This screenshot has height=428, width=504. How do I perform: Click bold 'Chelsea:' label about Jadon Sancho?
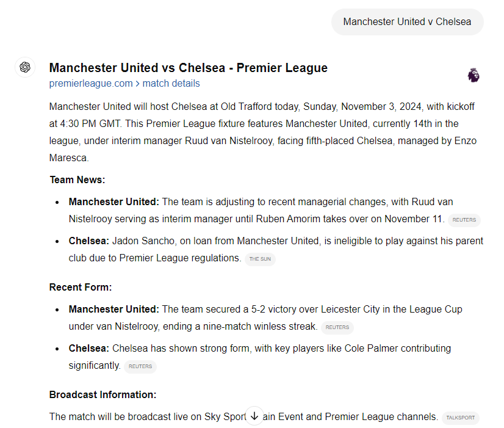click(89, 241)
